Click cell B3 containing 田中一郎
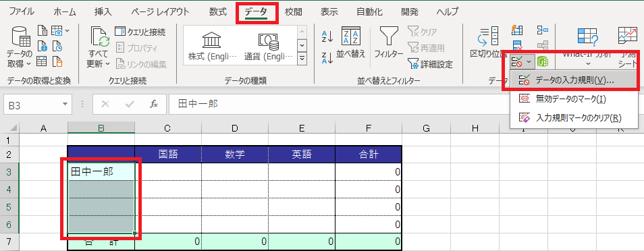Viewport: 644px width, 251px height. click(x=101, y=171)
